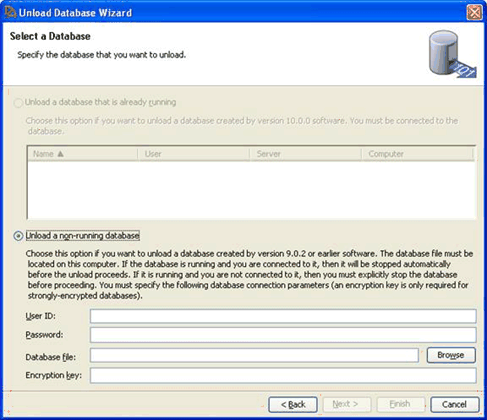Click the empty running databases list area
Screen dimensions: 487x420
point(251,190)
